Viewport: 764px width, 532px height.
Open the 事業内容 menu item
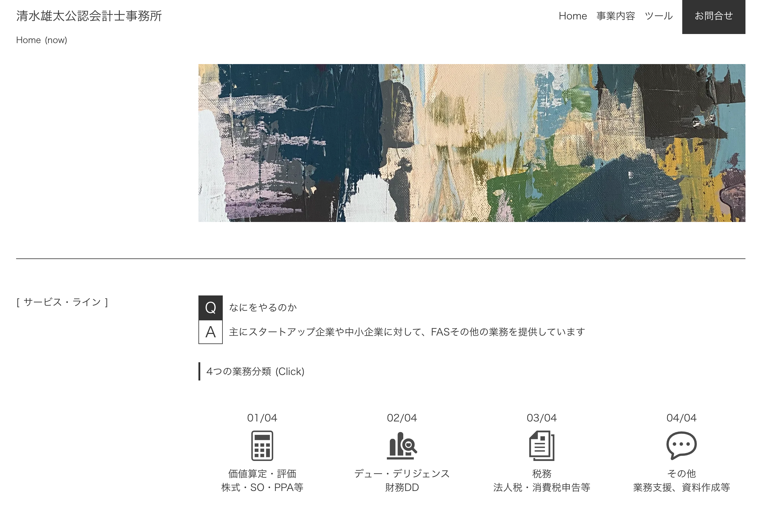pos(615,16)
